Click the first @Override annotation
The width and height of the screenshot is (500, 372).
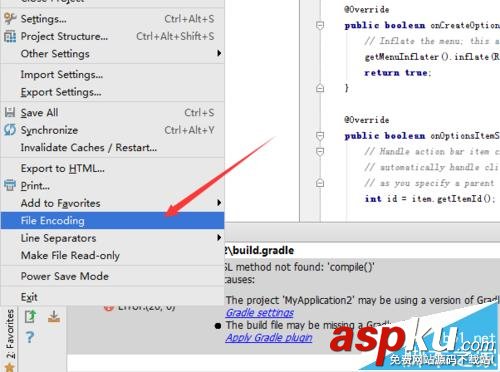pyautogui.click(x=367, y=9)
